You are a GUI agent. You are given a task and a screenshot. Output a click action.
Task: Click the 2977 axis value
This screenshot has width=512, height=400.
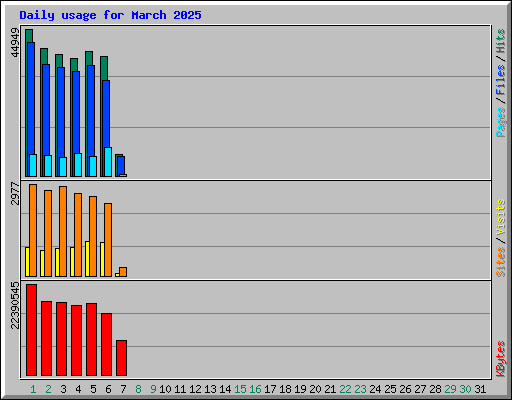tap(15, 193)
